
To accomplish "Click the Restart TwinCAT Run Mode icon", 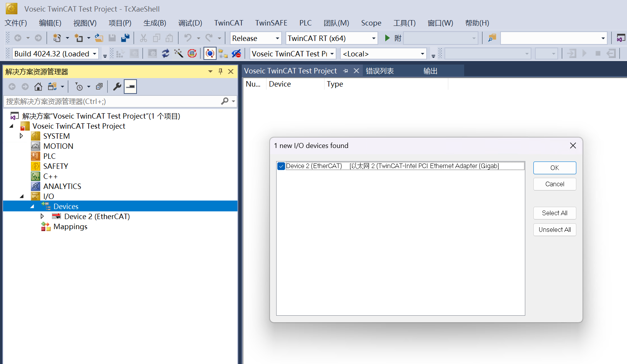I will [x=134, y=53].
